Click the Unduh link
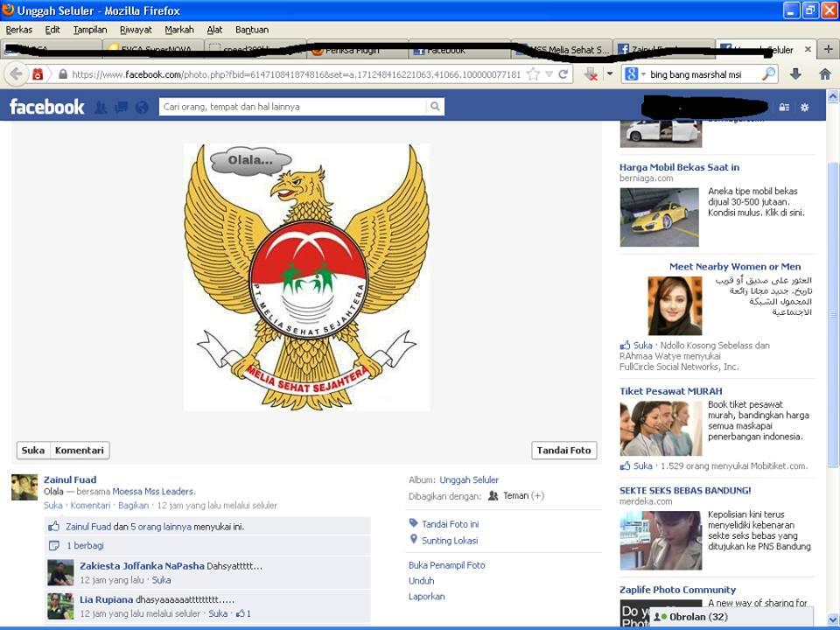The image size is (840, 630). pyautogui.click(x=421, y=581)
